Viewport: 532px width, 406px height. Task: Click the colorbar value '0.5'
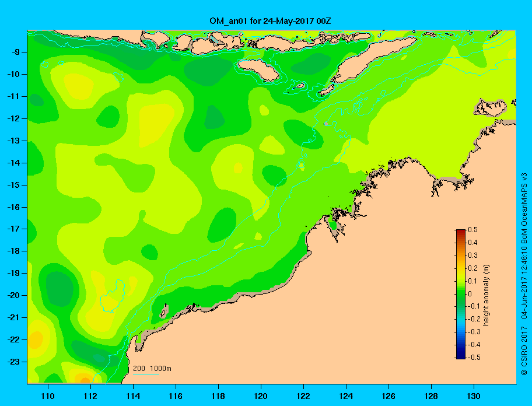tap(473, 230)
